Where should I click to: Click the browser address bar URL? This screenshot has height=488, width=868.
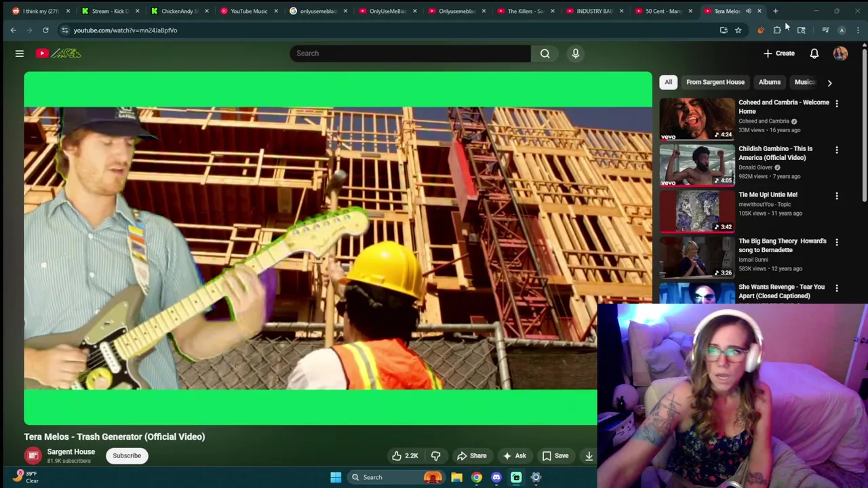pos(125,30)
